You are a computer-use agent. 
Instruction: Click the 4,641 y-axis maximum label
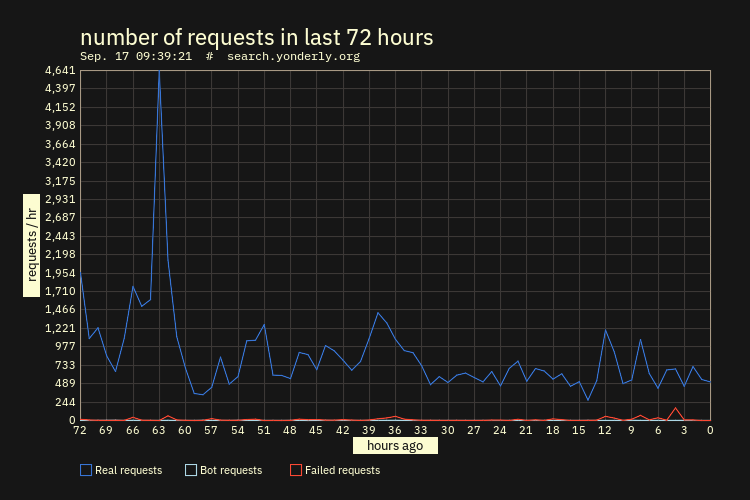[60, 70]
